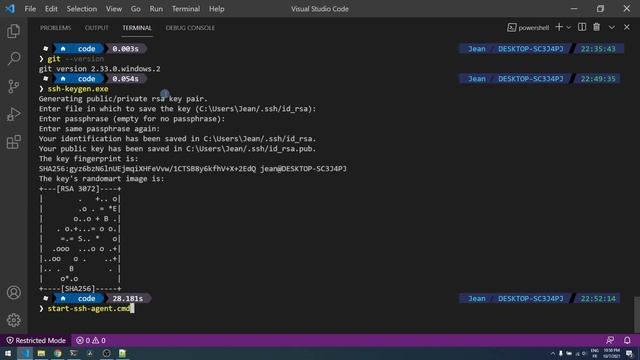This screenshot has height=360, width=640.
Task: Click the start-ssh-agent.cmd command line
Action: coord(89,309)
